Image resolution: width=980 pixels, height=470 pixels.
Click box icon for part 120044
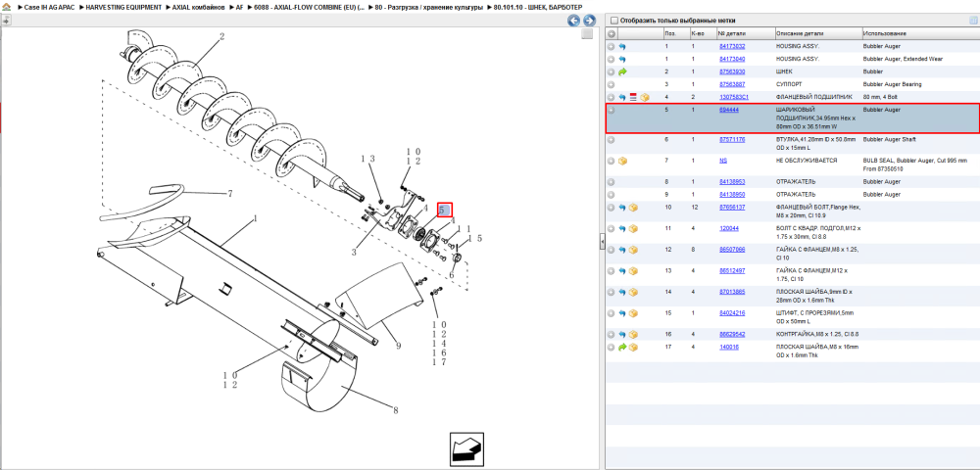coord(633,229)
